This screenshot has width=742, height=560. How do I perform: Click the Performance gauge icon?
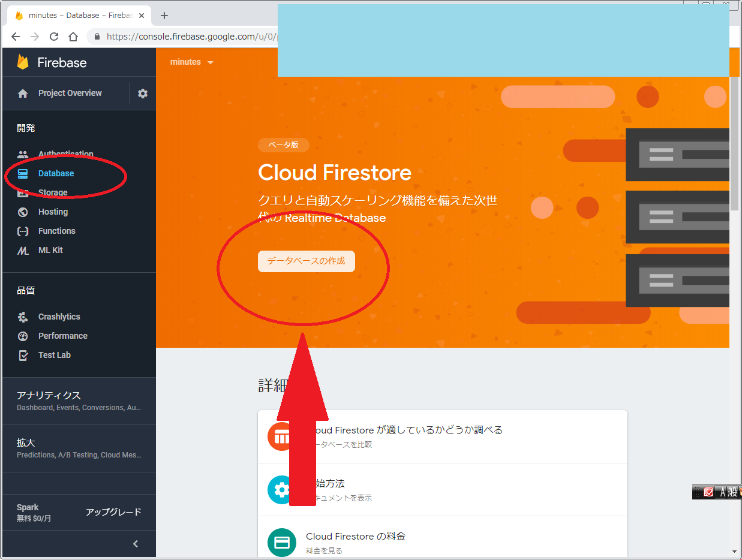click(23, 336)
